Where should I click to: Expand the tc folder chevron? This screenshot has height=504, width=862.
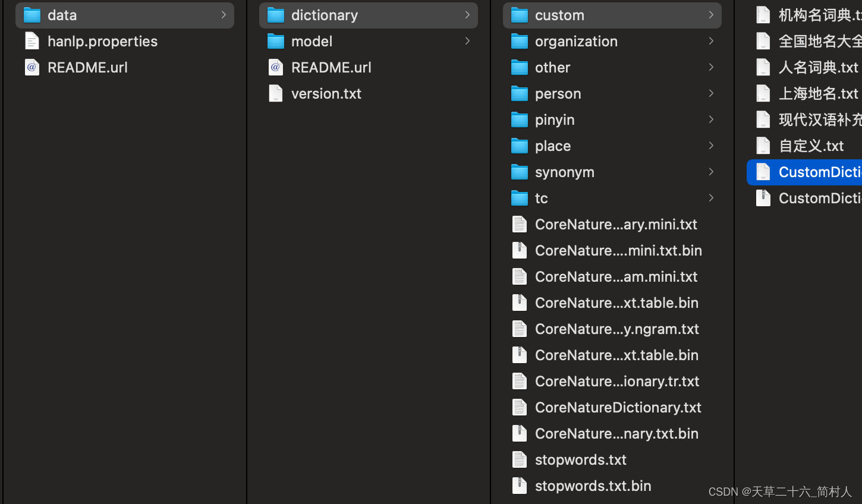click(x=711, y=198)
